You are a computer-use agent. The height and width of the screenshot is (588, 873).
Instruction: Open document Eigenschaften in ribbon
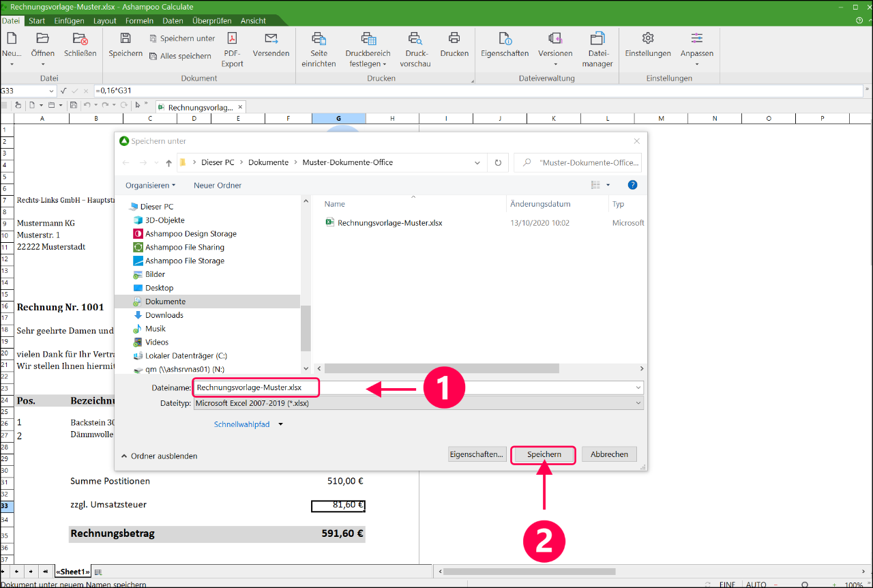tap(505, 44)
